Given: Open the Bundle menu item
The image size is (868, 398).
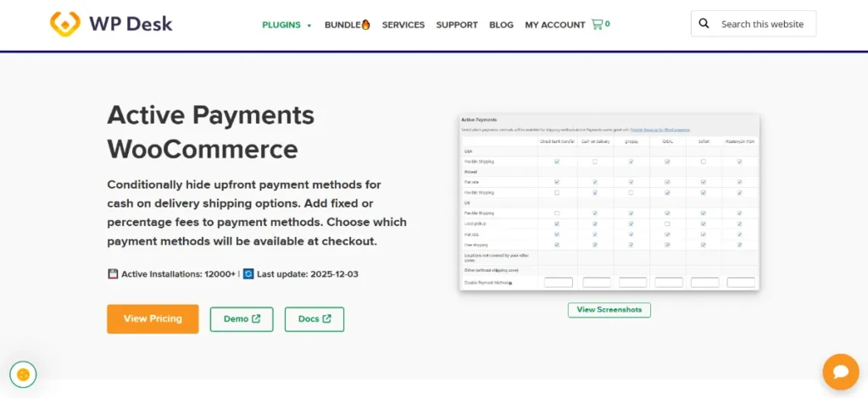Looking at the screenshot, I should click(x=347, y=25).
